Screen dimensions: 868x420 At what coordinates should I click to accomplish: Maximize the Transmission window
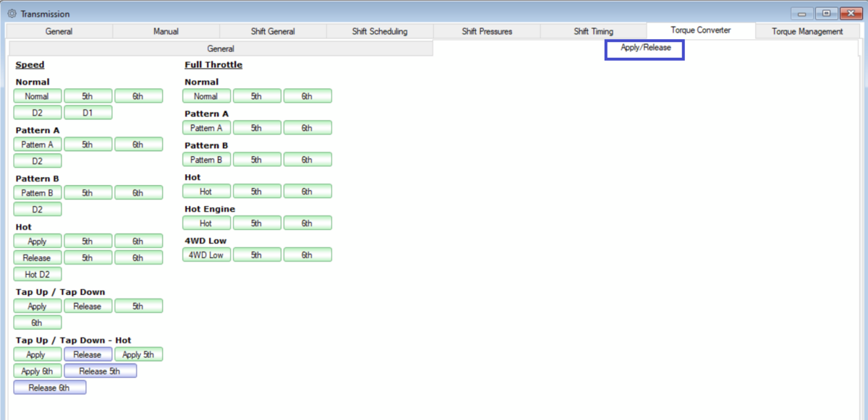pos(827,14)
